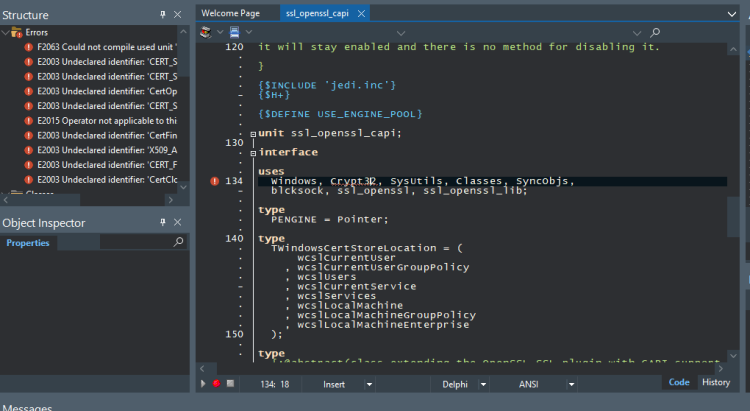The image size is (750, 411).
Task: Collapse the unit ssl_openssl_capi code fold
Action: pos(254,134)
